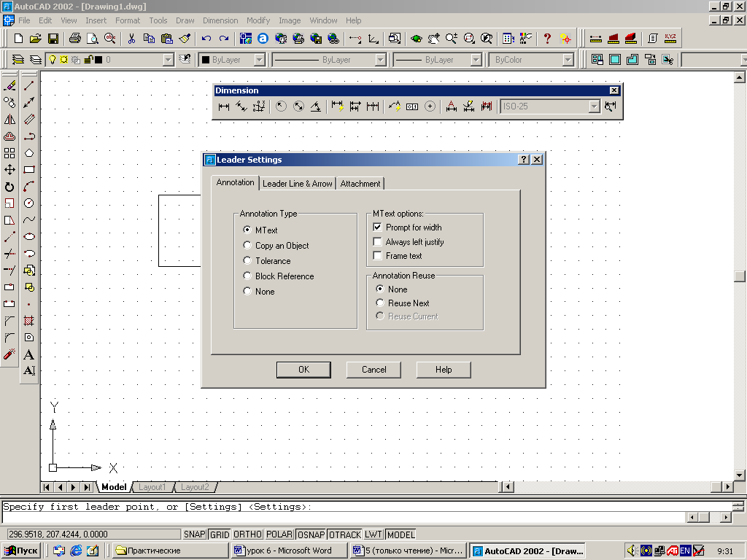Click the Help button in Leader Settings

[444, 370]
